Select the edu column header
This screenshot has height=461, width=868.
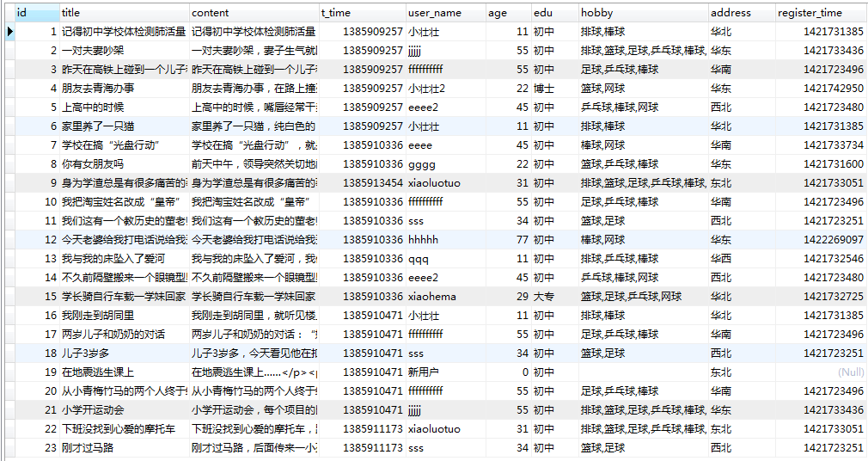pos(553,13)
